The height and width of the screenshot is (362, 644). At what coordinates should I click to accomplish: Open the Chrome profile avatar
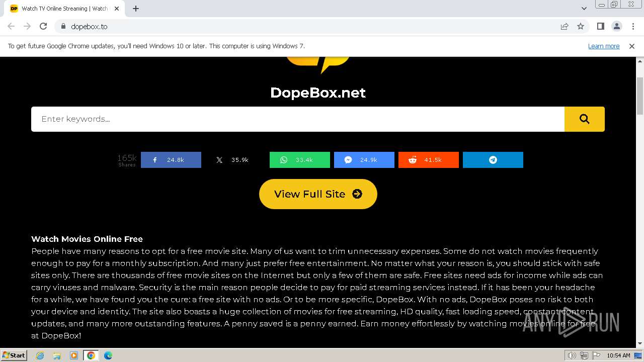point(616,26)
